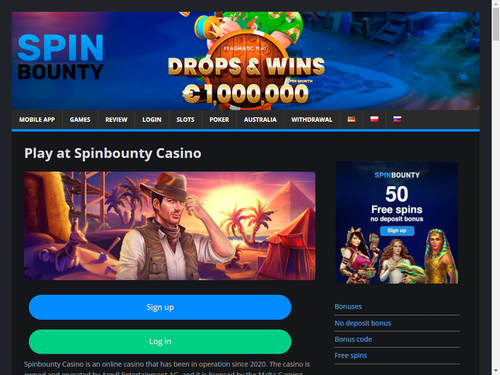
Task: Follow the Bonus code sidebar link
Action: [x=353, y=339]
